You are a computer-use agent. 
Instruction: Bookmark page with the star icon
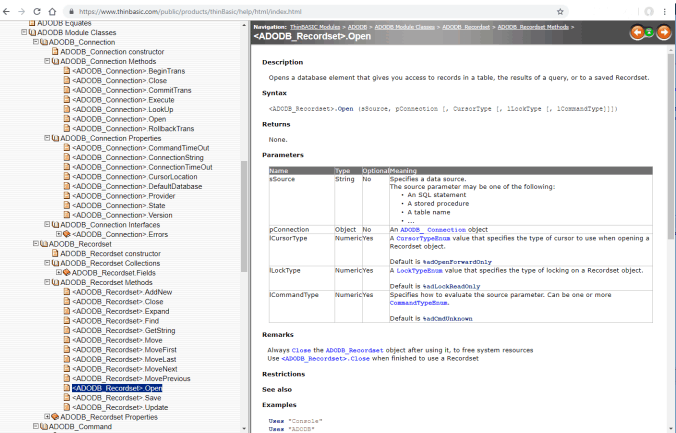pyautogui.click(x=560, y=12)
